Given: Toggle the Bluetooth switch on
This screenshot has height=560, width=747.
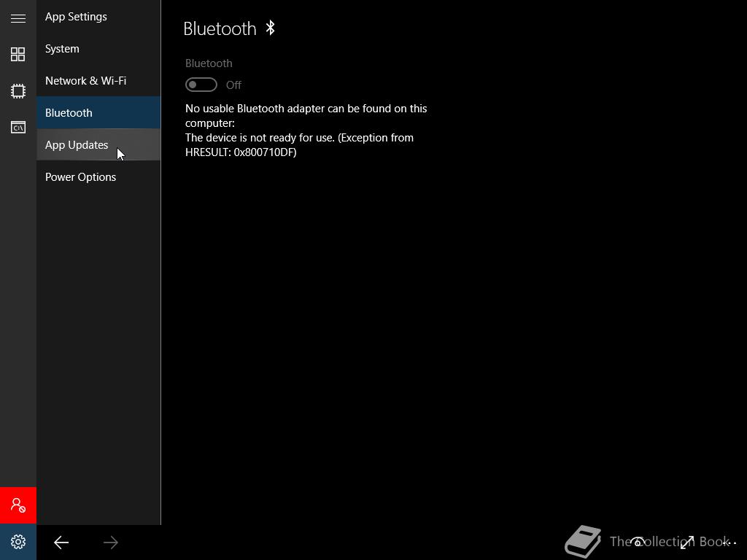Looking at the screenshot, I should [201, 85].
